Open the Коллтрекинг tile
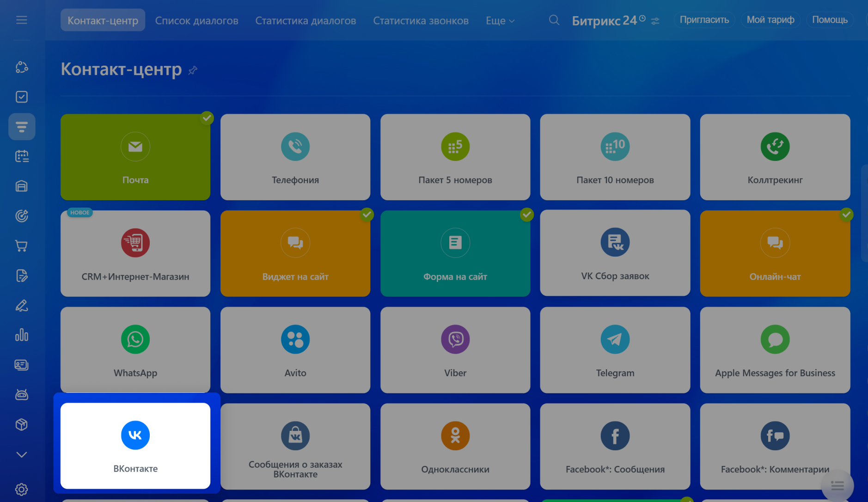The image size is (868, 502). tap(775, 157)
